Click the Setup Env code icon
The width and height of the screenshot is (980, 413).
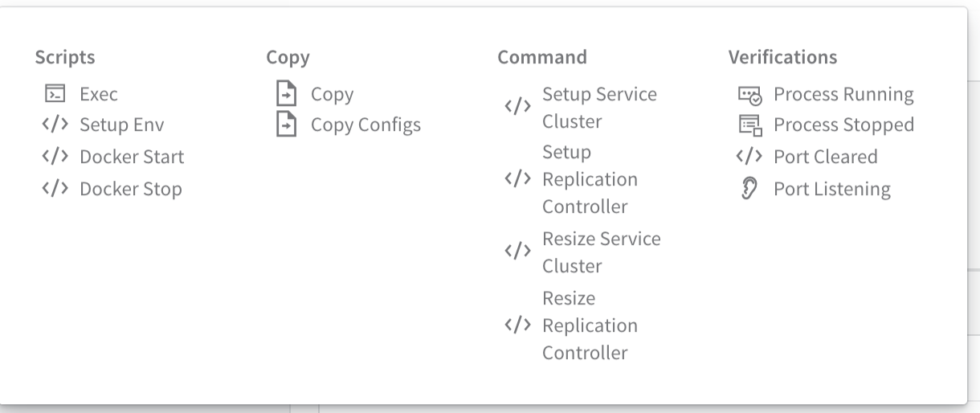point(55,125)
